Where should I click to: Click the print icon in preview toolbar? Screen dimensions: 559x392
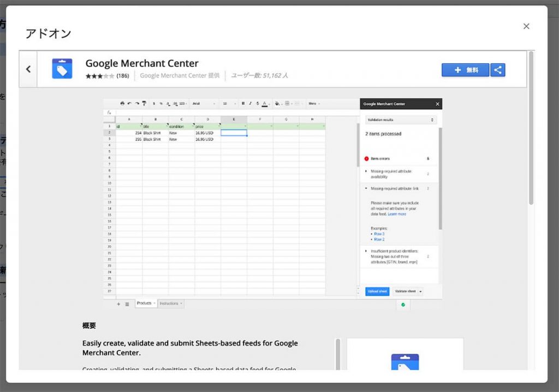click(x=122, y=103)
